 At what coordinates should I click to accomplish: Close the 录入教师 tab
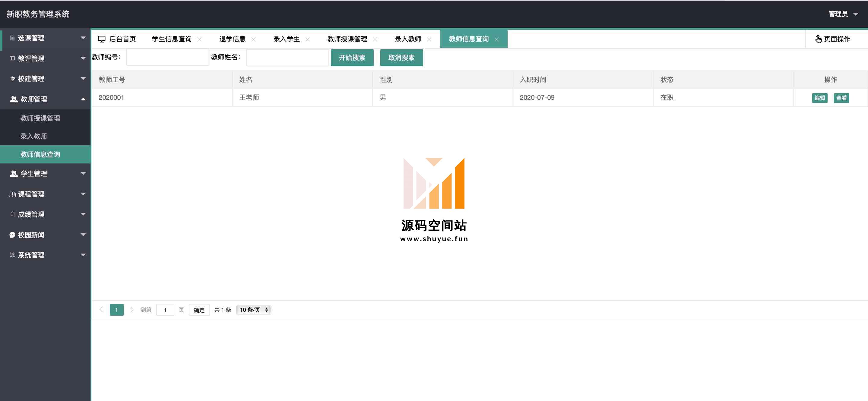coord(429,39)
